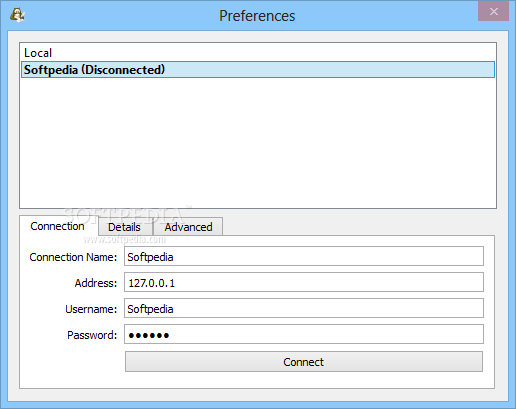Screen dimensions: 516x409
Task: Select the Local connection entry
Action: click(x=258, y=53)
